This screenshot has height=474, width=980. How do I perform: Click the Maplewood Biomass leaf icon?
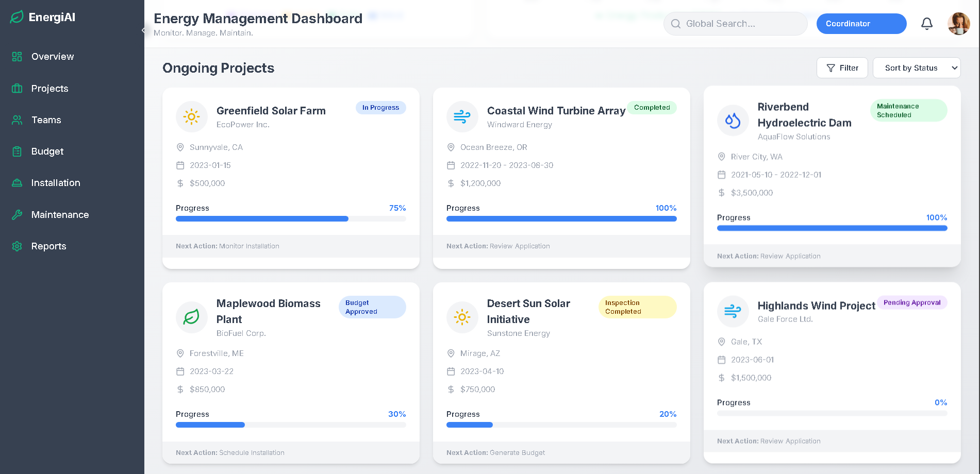tap(191, 317)
